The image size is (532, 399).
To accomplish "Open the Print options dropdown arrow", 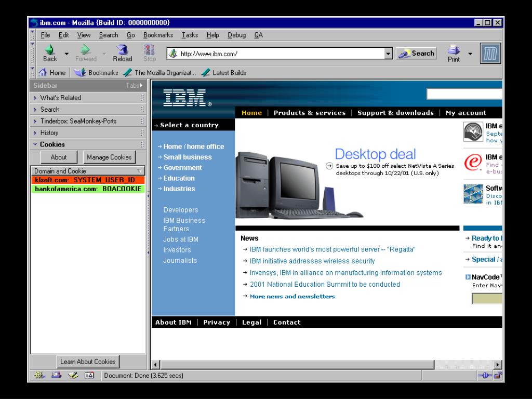I will pyautogui.click(x=470, y=54).
